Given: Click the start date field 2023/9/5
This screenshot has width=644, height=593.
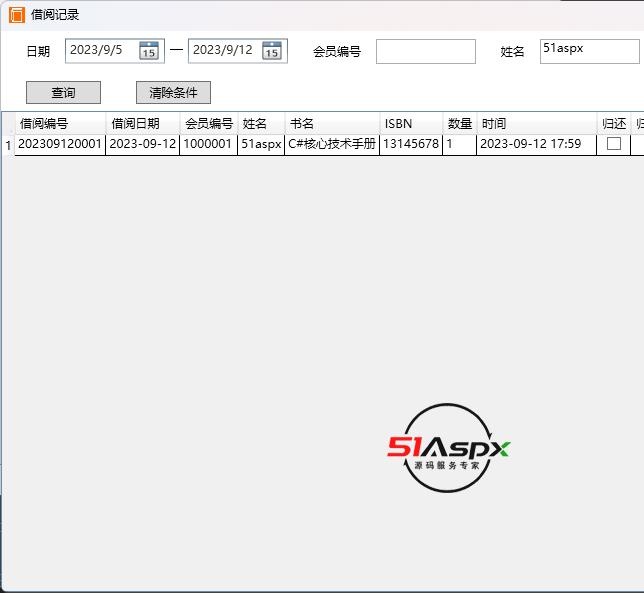Looking at the screenshot, I should (115, 51).
